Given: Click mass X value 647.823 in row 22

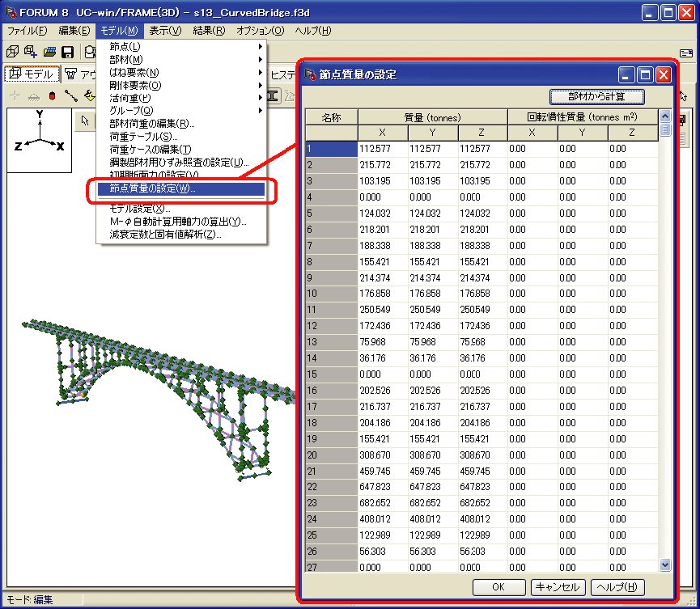Looking at the screenshot, I should tap(383, 487).
